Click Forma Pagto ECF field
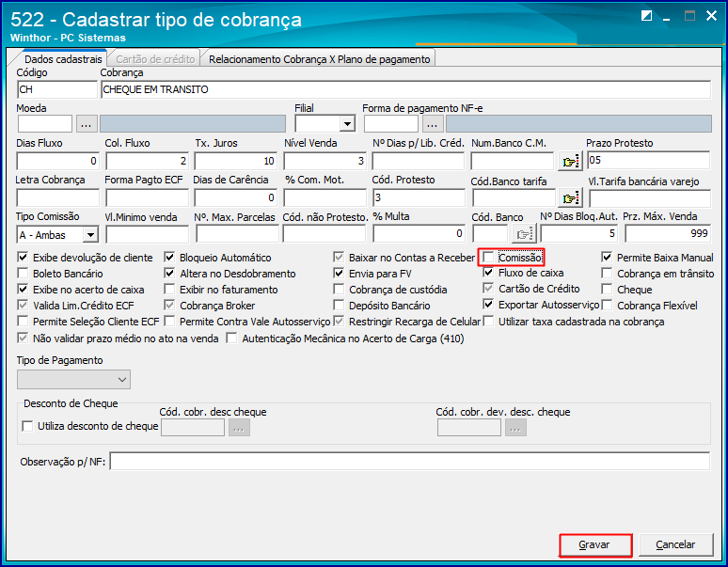This screenshot has height=567, width=728. (x=147, y=197)
